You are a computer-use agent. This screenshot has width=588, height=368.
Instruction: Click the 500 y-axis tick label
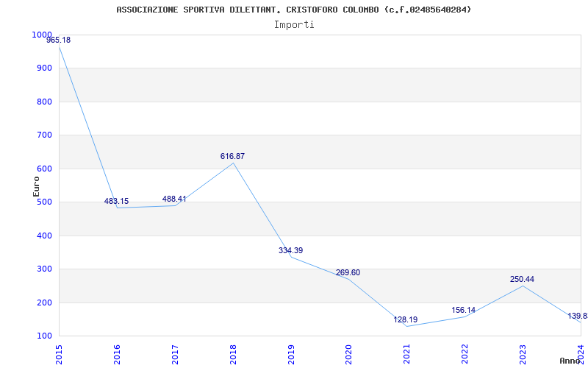tap(45, 202)
